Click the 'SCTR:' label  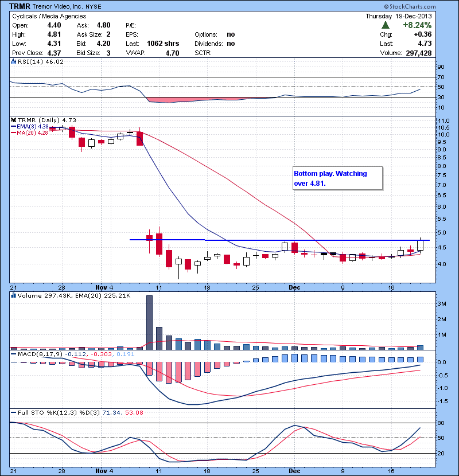[x=203, y=53]
